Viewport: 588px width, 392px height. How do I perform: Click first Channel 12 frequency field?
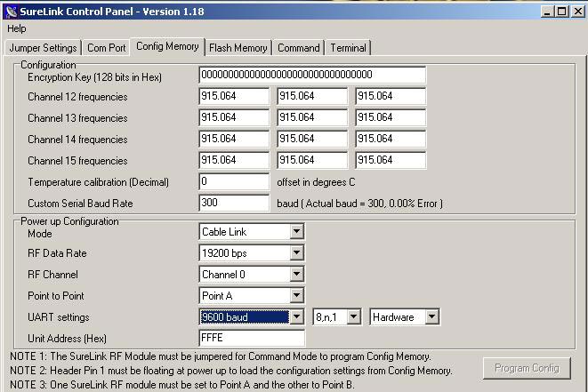pyautogui.click(x=234, y=96)
